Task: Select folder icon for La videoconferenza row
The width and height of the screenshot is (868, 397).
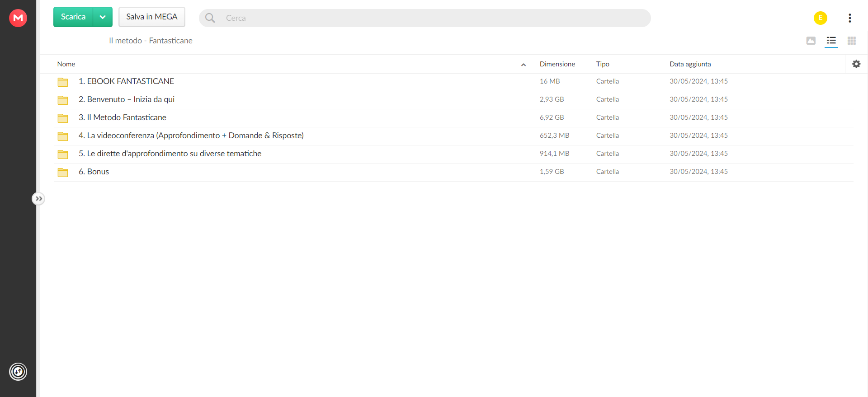Action: click(x=63, y=136)
